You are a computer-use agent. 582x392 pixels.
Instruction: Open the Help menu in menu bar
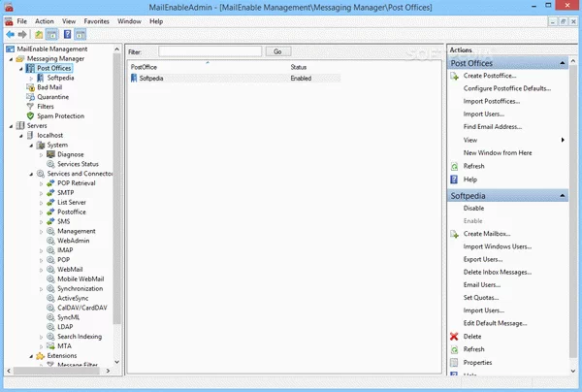click(x=156, y=21)
